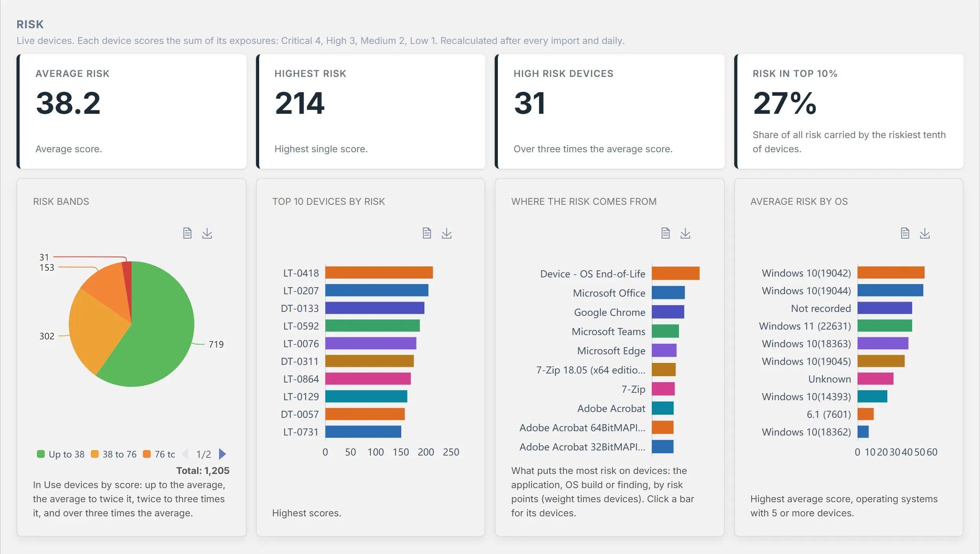Click the LT-0731 device bar

click(x=363, y=432)
